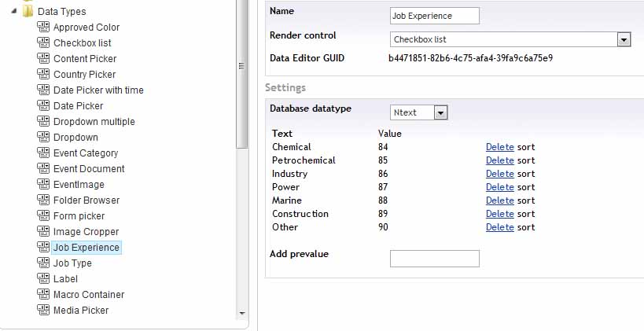Click the Data Types folder icon

[28, 12]
